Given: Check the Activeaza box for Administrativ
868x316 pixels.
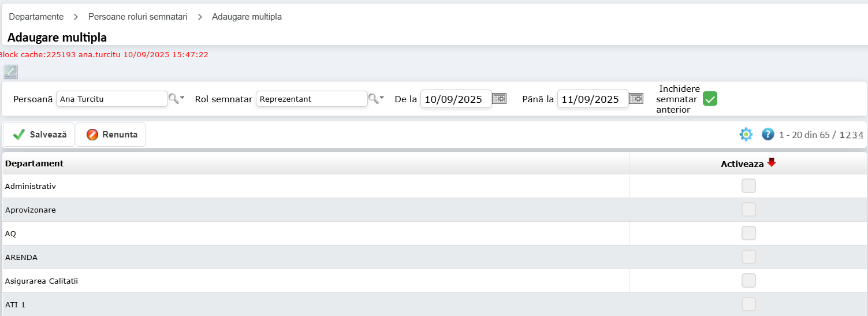Looking at the screenshot, I should [748, 186].
